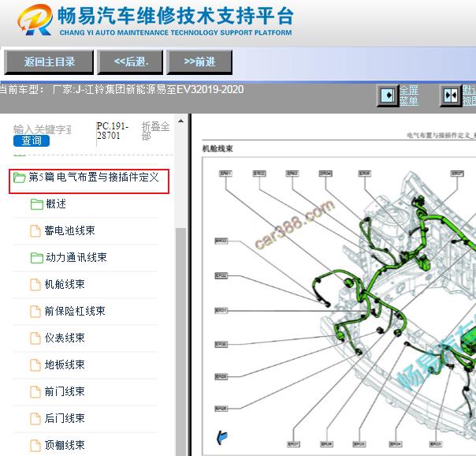This screenshot has height=456, width=476.
Task: Open the 后门线束 document
Action: point(65,418)
